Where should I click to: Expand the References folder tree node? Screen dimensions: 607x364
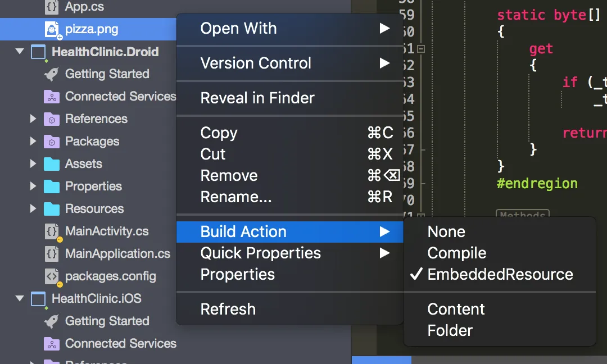point(33,119)
